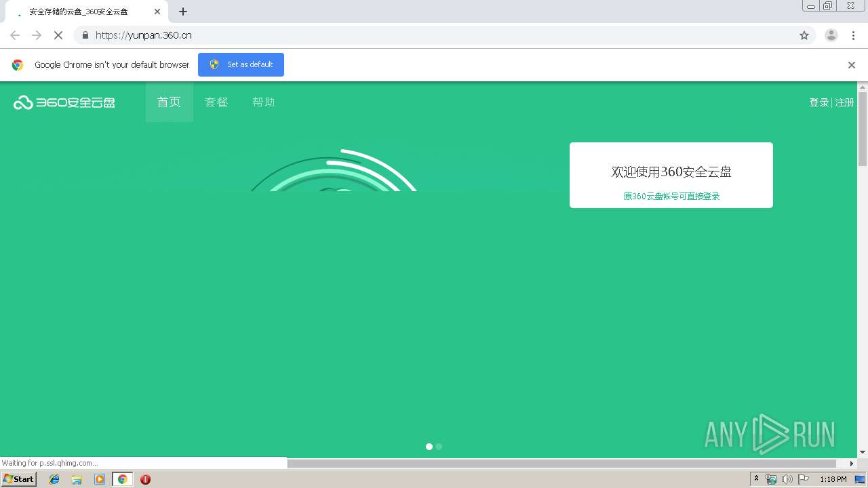Open the 帮助 navigation tab
This screenshot has width=868, height=488.
click(264, 102)
